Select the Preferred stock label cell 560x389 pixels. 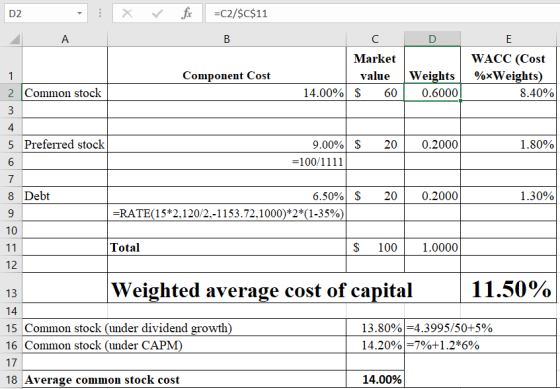tap(65, 144)
